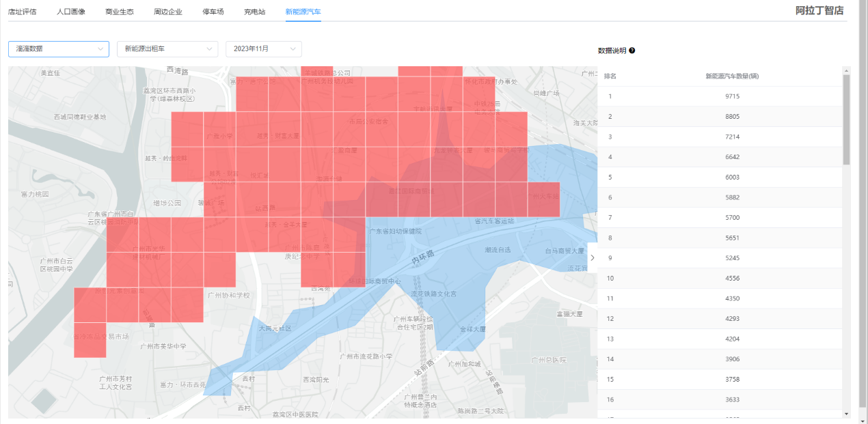Expand the 新能源出租车 vehicle type dropdown
Viewport: 868px width, 424px height.
167,49
